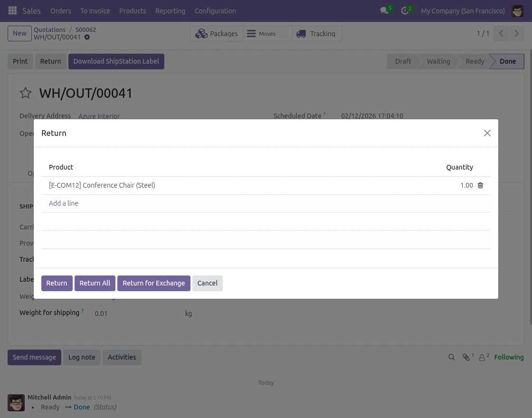
Task: Open the Tracking smart button
Action: pyautogui.click(x=316, y=33)
